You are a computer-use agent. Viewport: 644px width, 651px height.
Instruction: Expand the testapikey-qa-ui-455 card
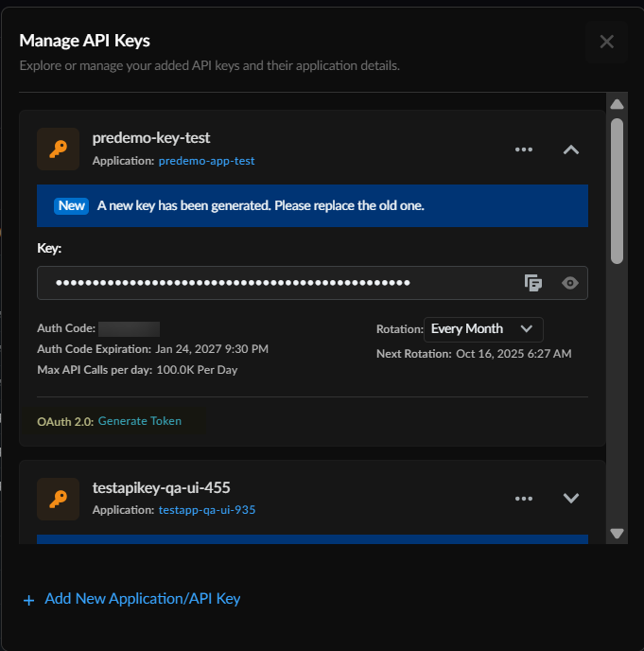coord(570,499)
